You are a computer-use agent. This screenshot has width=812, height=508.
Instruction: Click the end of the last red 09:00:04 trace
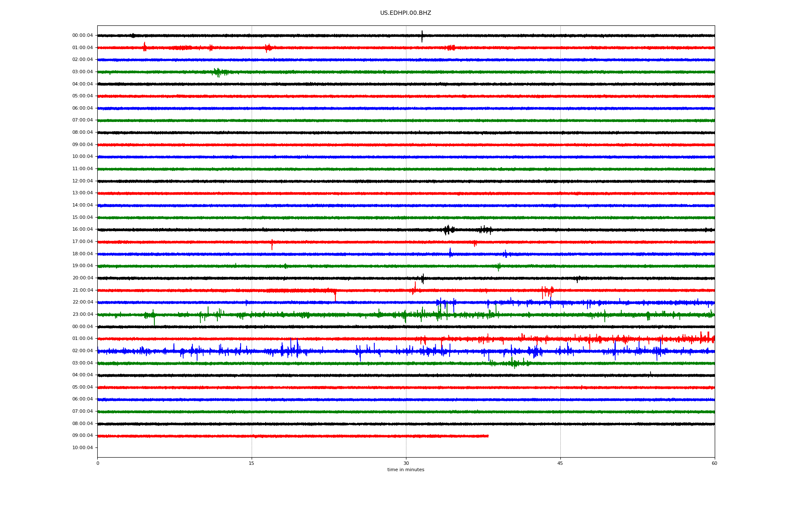(x=488, y=436)
